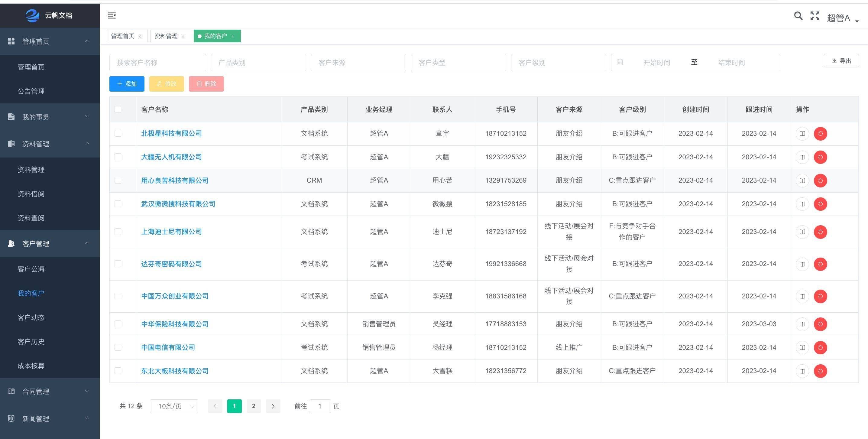Click the red action icon for 大疆无人机有限公司

(x=821, y=157)
